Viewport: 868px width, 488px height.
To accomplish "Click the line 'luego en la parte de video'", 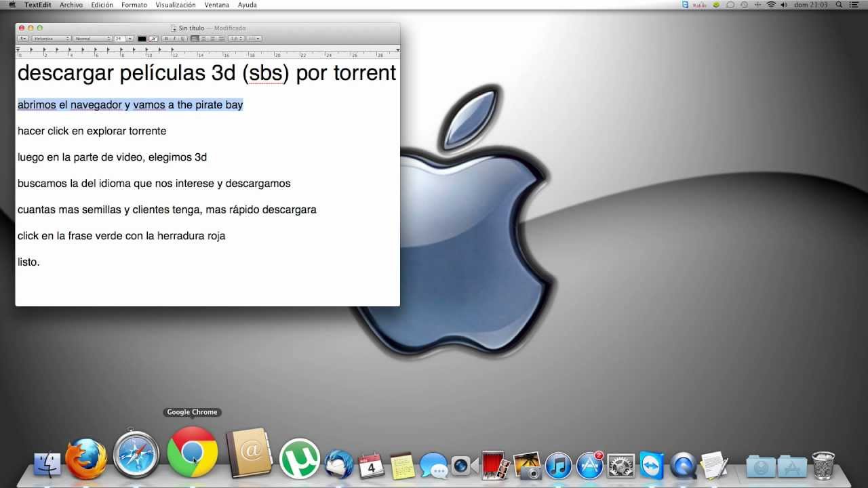I will tap(113, 157).
